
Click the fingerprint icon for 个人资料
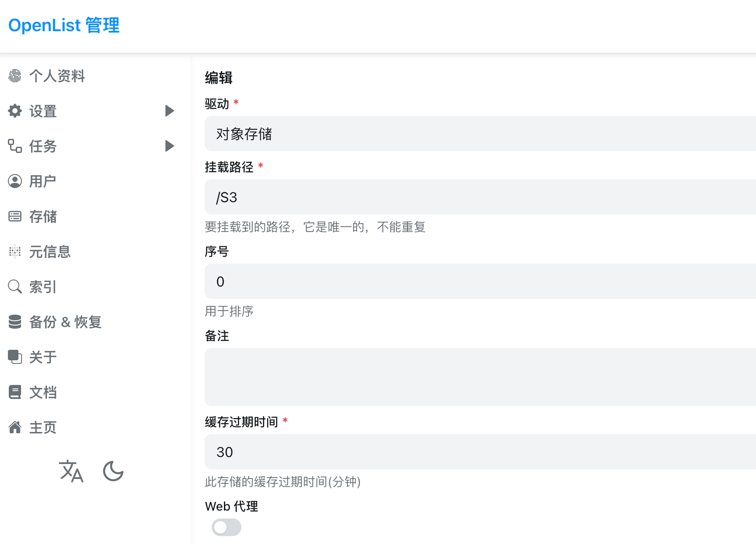tap(15, 76)
